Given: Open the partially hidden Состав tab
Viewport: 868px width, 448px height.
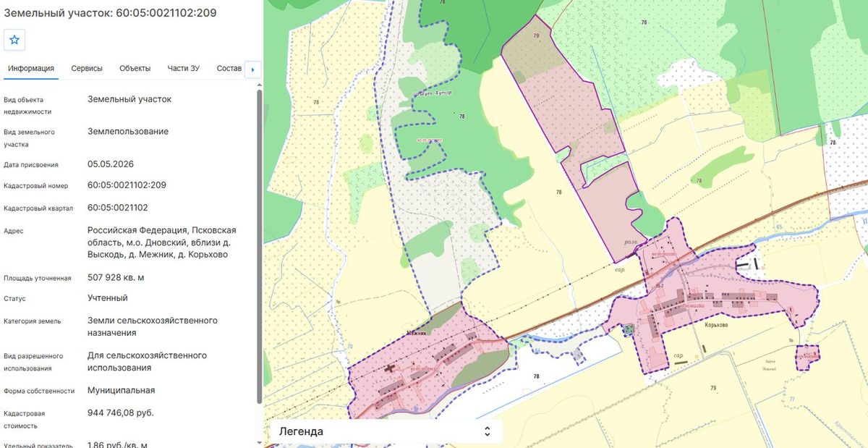Looking at the screenshot, I should (229, 68).
